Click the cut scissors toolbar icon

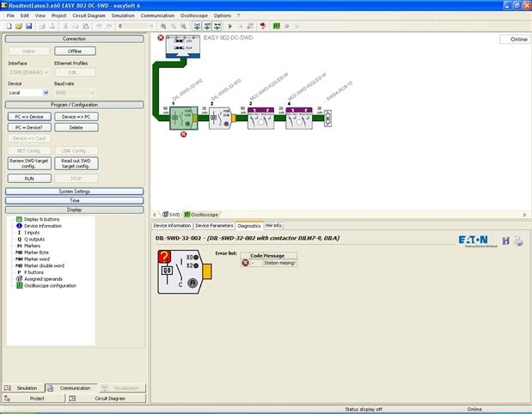click(66, 26)
